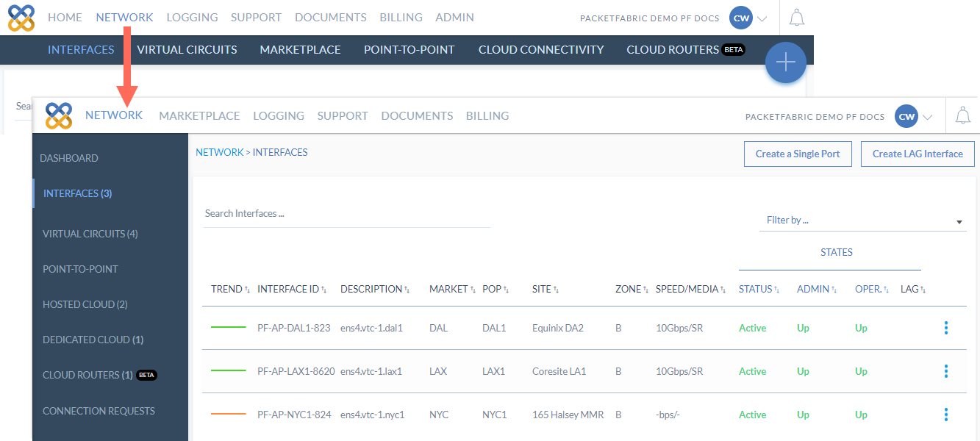Open CLOUD ROUTERS (1) in the sidebar
Image resolution: width=980 pixels, height=441 pixels.
tap(100, 375)
